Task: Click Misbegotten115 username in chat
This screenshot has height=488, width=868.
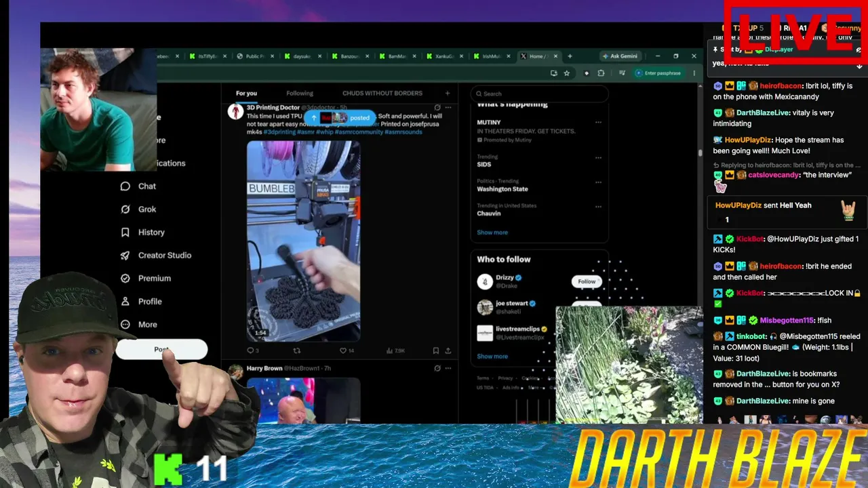Action: [x=787, y=321]
